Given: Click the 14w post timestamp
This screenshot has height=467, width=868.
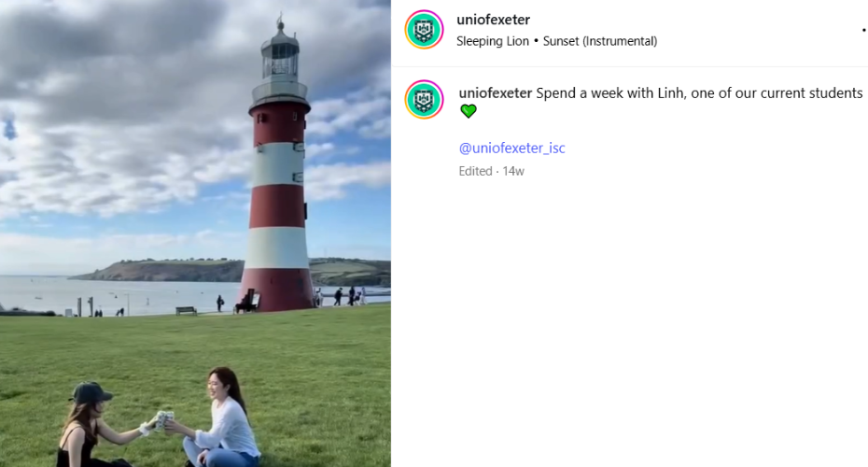Looking at the screenshot, I should coord(513,171).
